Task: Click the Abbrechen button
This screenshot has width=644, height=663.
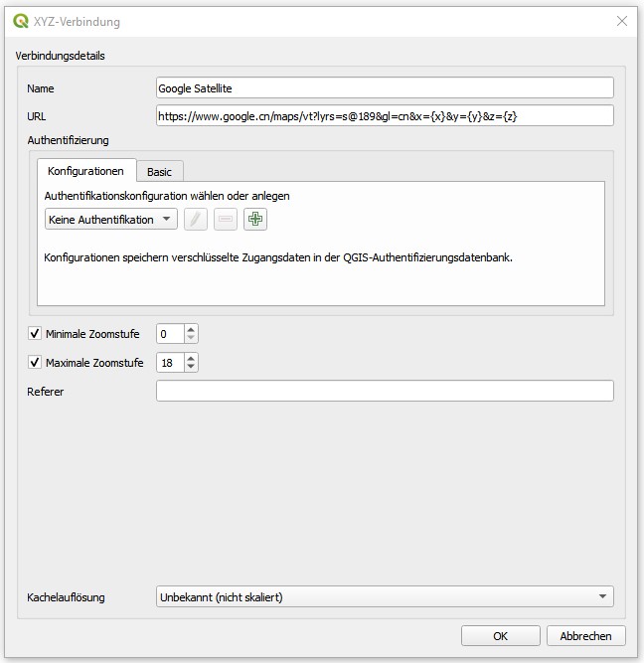Action: point(585,635)
